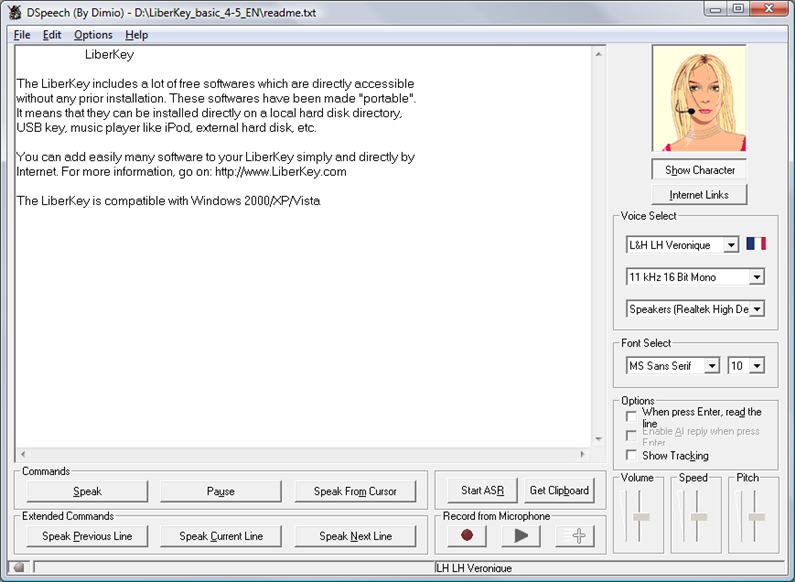Click the 'LH LH Veronique' status bar text

point(474,568)
